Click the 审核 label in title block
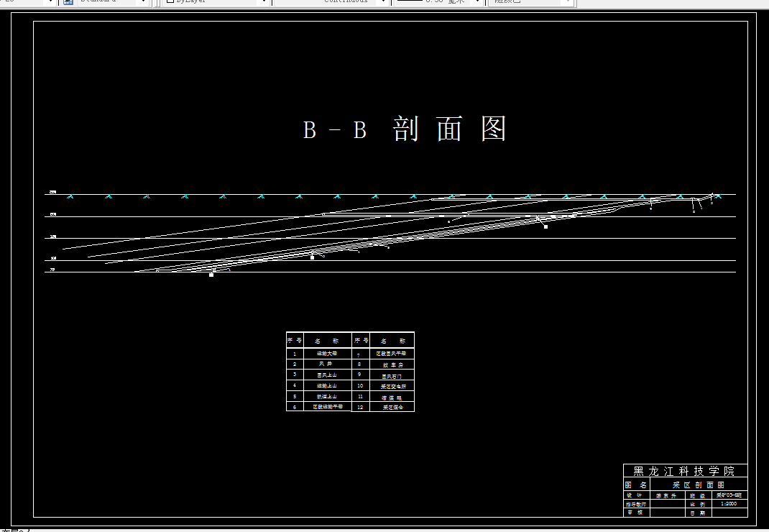769x532 pixels. point(635,513)
